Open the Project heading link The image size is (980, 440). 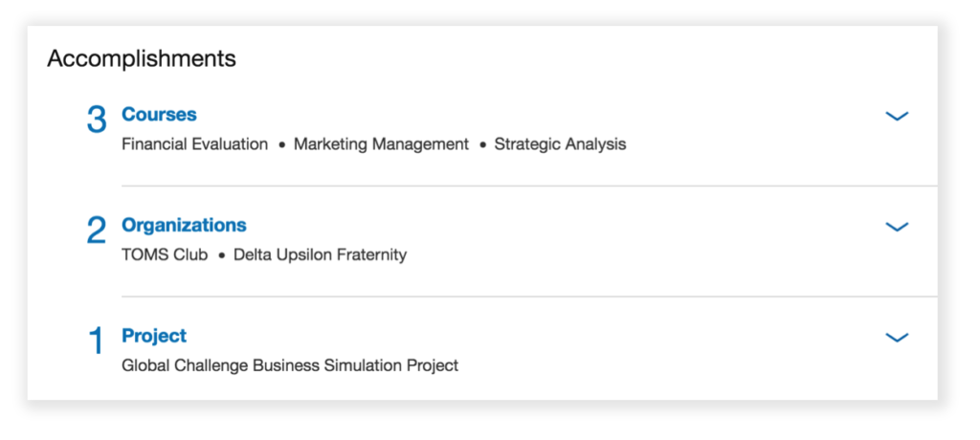154,336
